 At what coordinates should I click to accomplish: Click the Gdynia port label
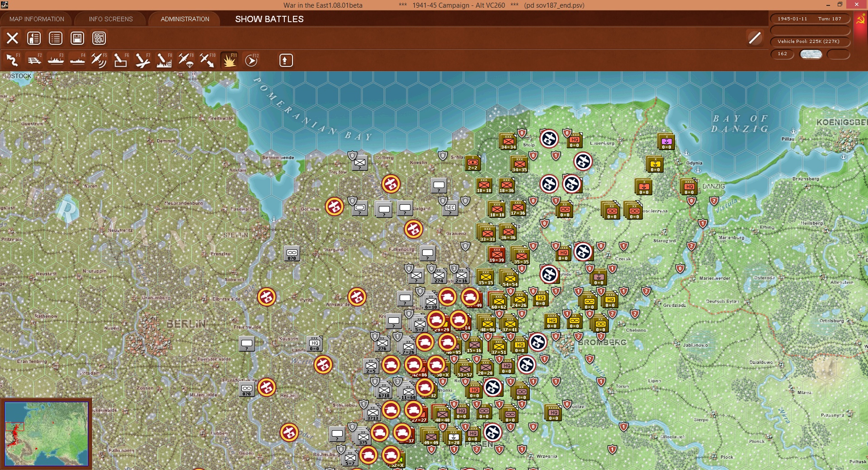694,163
